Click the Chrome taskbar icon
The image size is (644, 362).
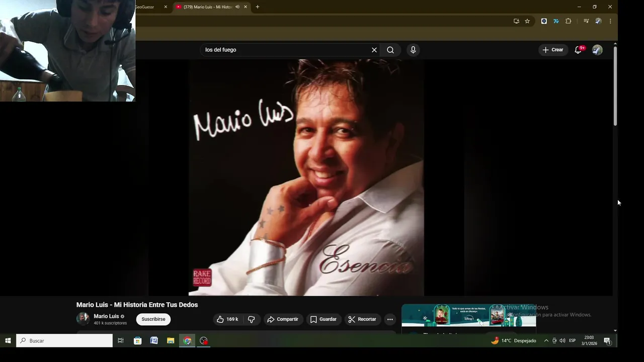(x=187, y=340)
